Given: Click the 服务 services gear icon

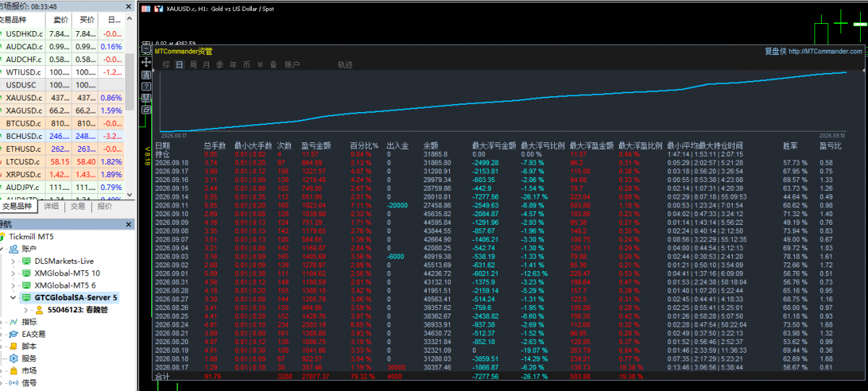Looking at the screenshot, I should [14, 358].
